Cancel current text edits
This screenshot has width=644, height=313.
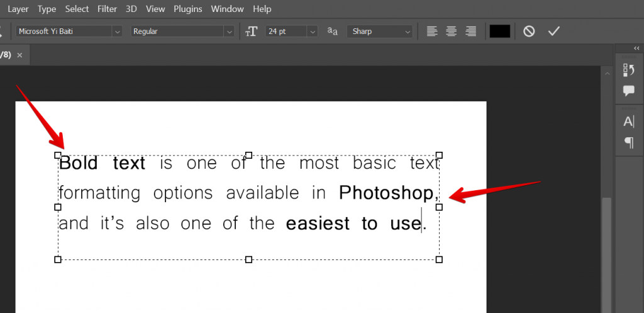[x=529, y=31]
